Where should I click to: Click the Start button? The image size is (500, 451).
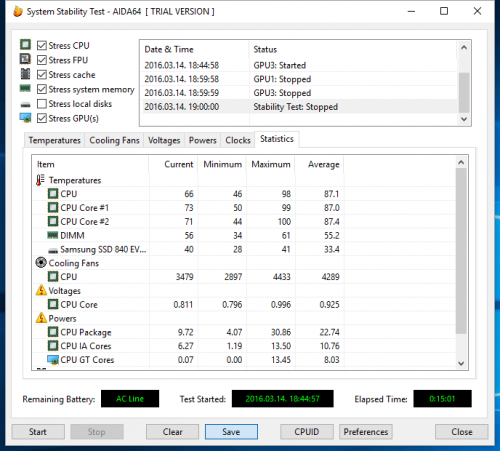38,432
